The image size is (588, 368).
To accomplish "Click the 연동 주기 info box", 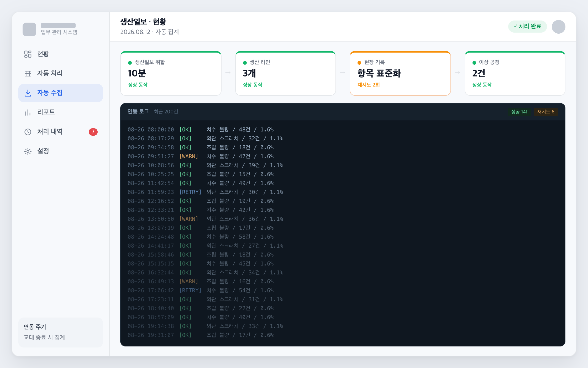I will tap(61, 332).
